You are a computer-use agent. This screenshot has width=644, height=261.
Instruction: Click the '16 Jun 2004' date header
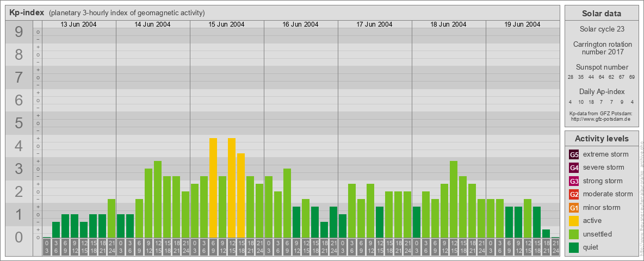[300, 24]
